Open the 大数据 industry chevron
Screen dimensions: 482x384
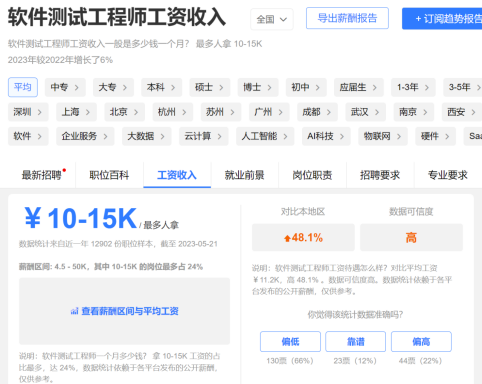click(x=162, y=136)
